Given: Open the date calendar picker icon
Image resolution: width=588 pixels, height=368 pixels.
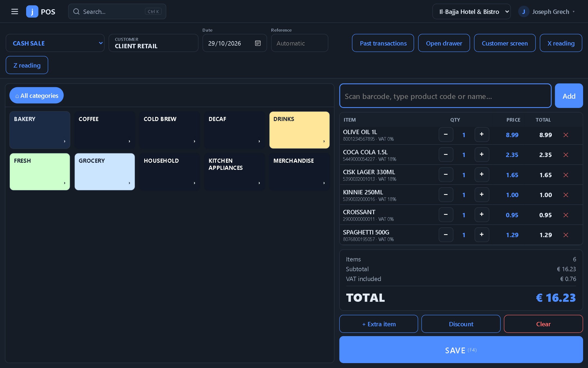Looking at the screenshot, I should pos(258,43).
